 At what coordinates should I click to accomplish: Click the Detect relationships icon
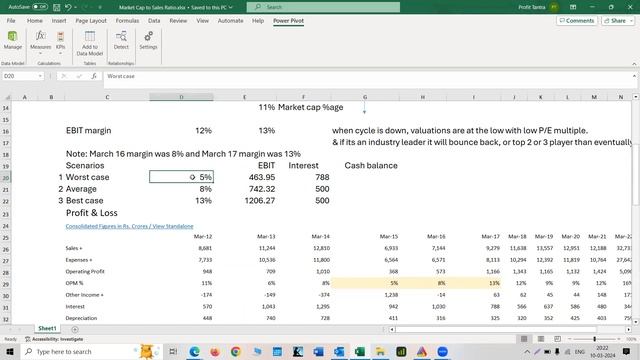pos(121,40)
